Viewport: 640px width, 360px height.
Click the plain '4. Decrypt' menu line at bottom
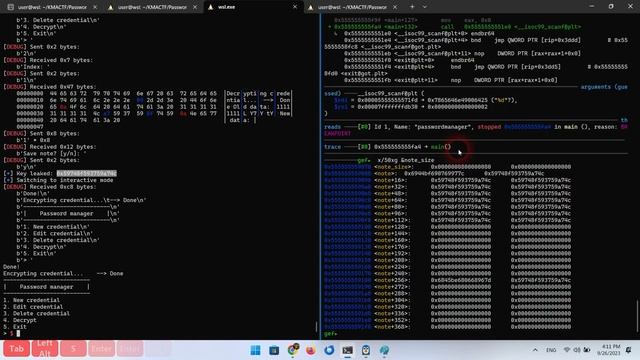pyautogui.click(x=20, y=320)
